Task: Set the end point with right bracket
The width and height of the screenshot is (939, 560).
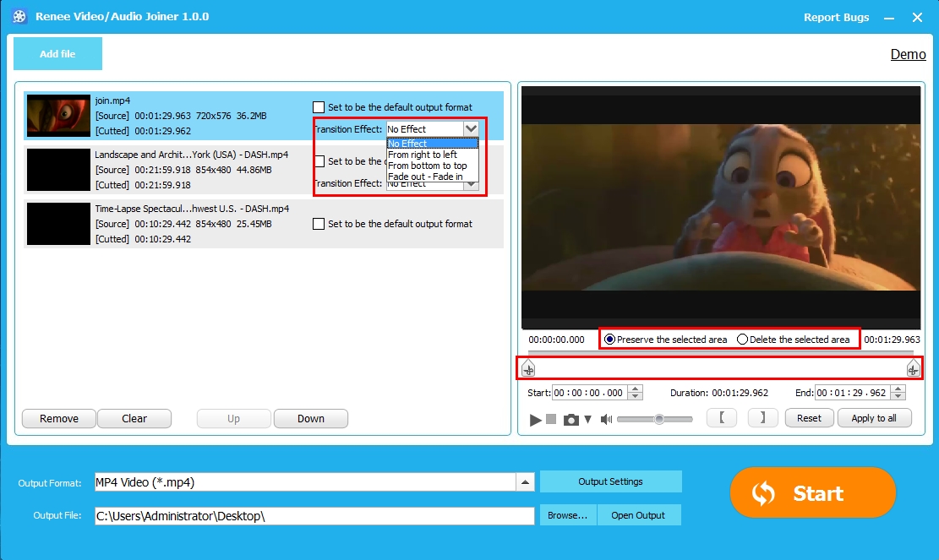Action: 762,418
